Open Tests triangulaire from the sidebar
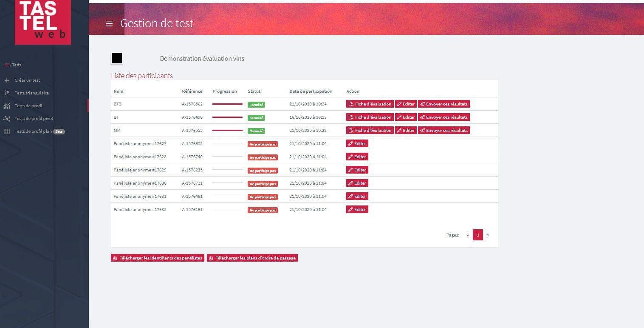This screenshot has height=328, width=644. (32, 93)
